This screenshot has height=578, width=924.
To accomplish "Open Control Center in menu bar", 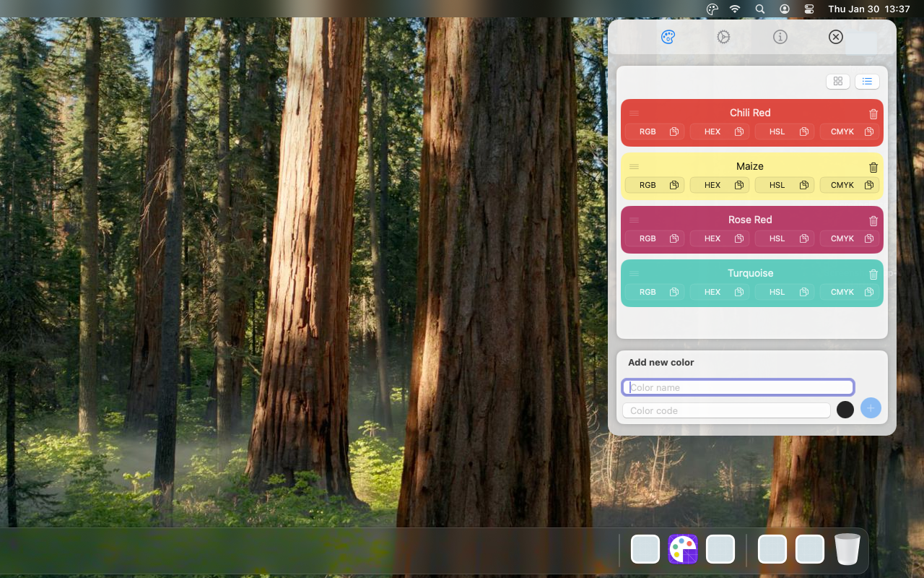I will tap(809, 9).
